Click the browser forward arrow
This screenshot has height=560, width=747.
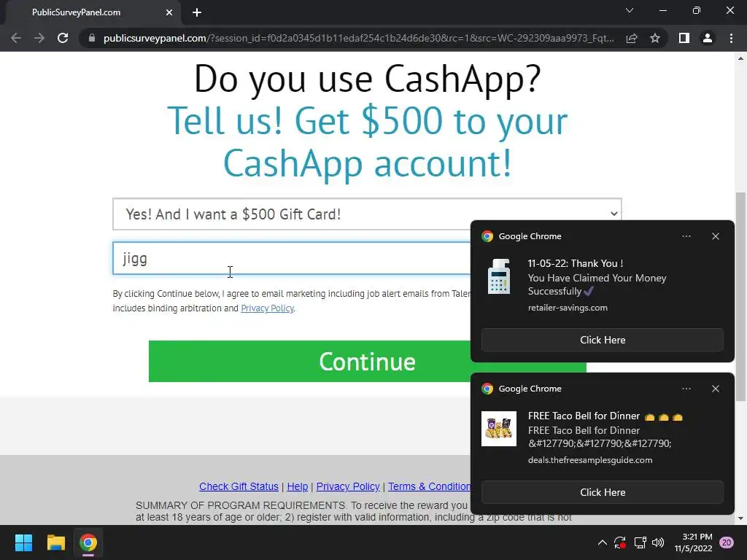coord(39,38)
